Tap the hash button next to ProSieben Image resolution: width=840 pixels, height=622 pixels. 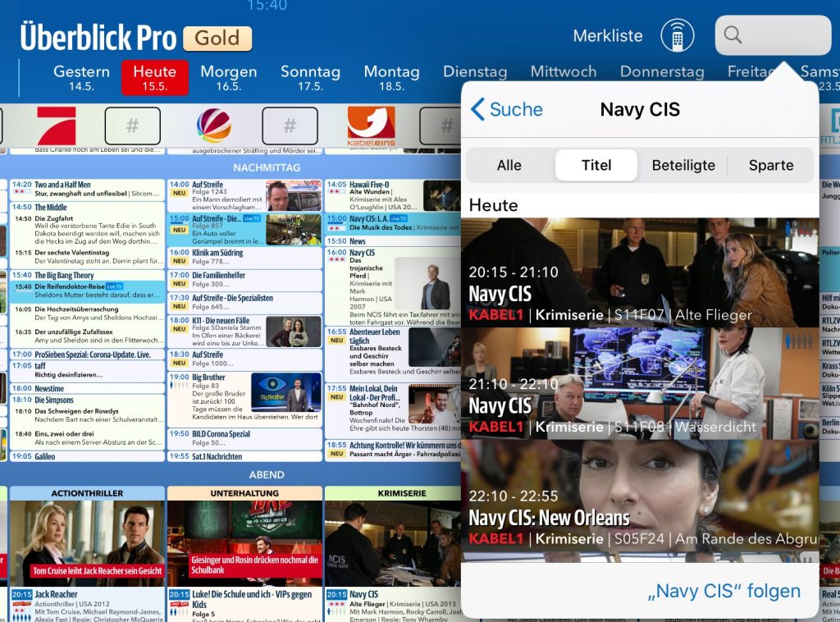(132, 126)
